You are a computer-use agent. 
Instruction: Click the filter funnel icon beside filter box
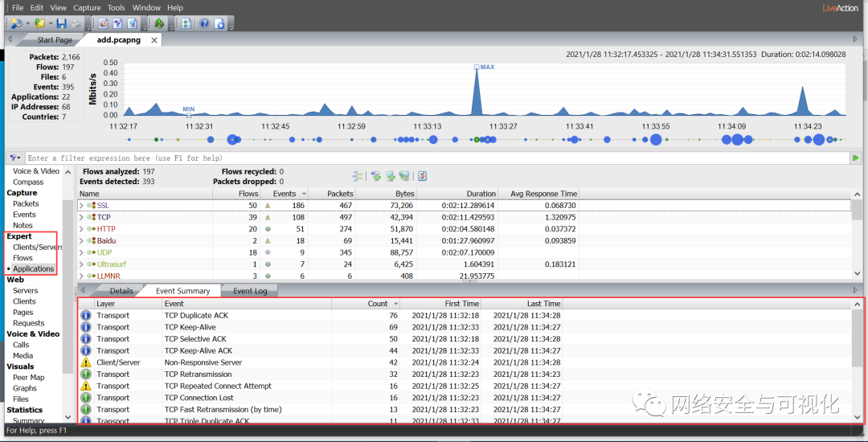[14, 158]
